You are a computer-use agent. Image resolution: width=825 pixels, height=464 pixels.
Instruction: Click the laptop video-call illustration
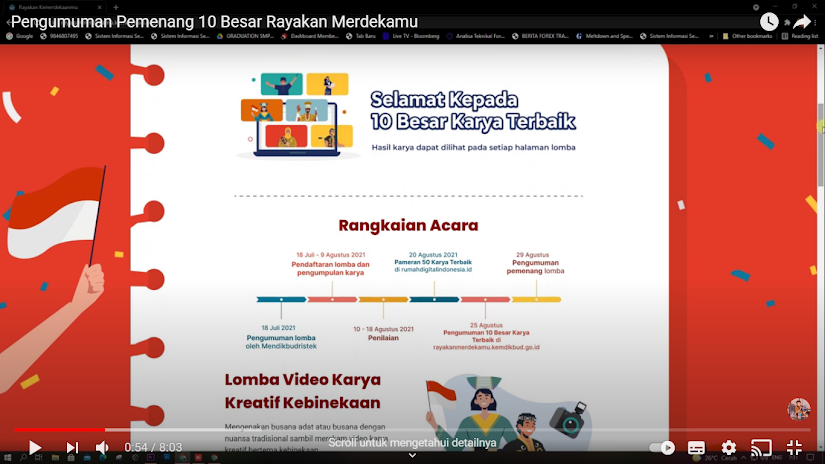(297, 116)
